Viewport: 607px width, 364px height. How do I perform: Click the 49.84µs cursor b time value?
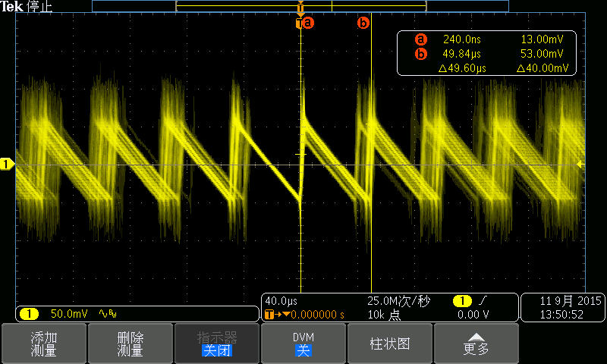tap(461, 54)
